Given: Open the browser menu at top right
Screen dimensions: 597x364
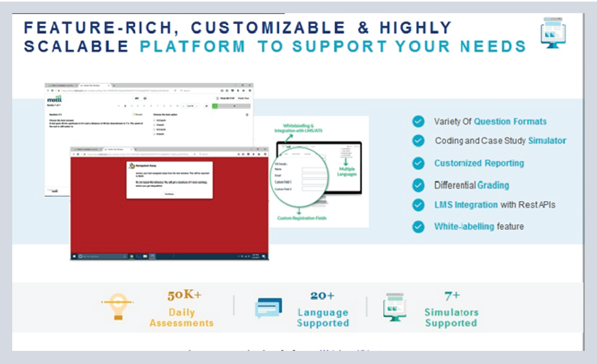Looking at the screenshot, I should [x=249, y=91].
